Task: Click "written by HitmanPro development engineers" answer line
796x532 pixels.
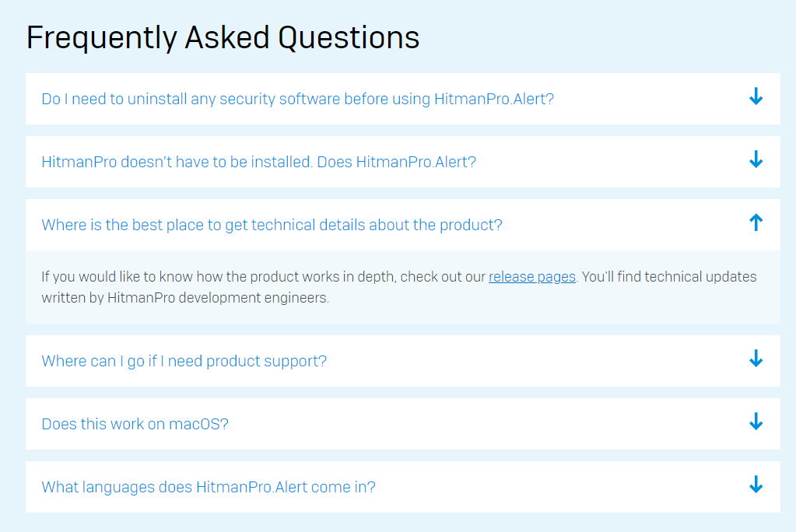Action: 185,298
